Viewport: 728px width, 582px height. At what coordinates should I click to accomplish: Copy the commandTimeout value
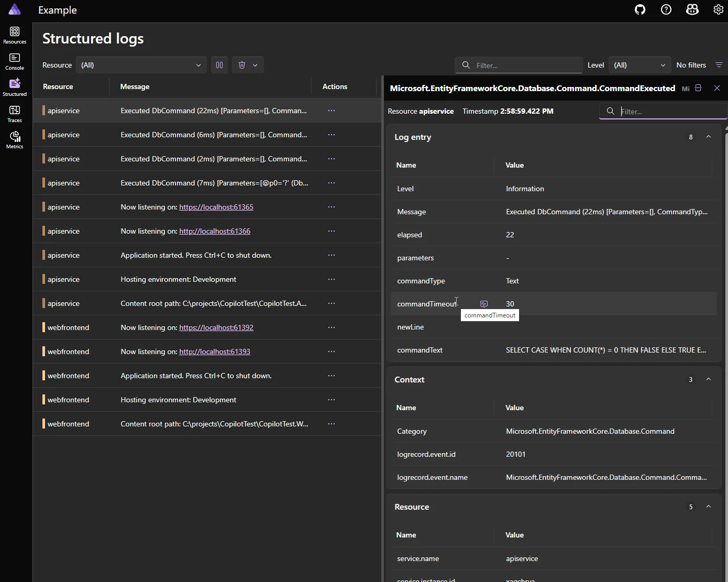point(483,304)
